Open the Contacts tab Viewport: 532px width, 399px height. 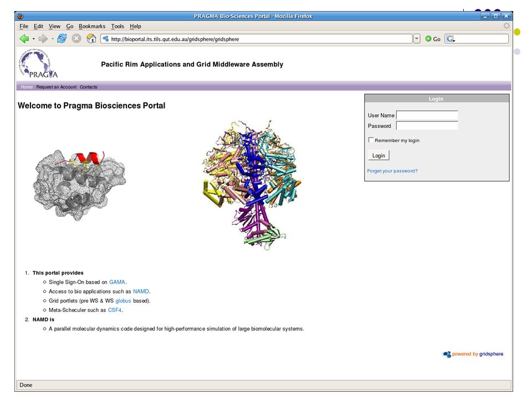pyautogui.click(x=89, y=87)
